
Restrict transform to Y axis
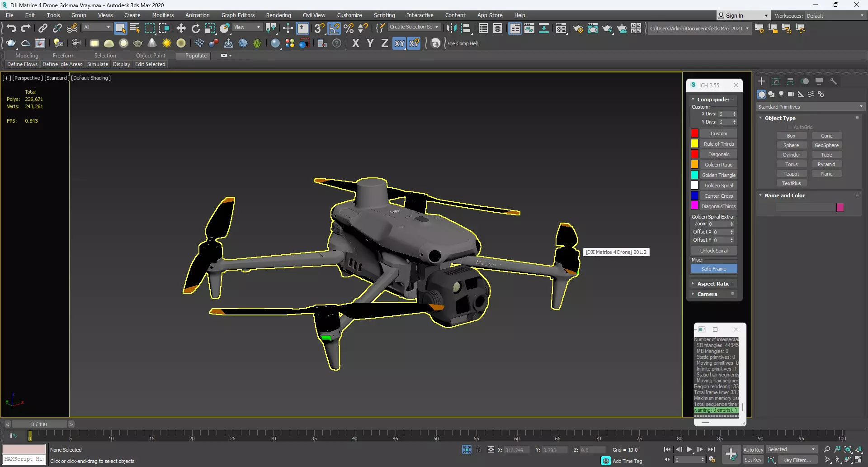tap(370, 43)
